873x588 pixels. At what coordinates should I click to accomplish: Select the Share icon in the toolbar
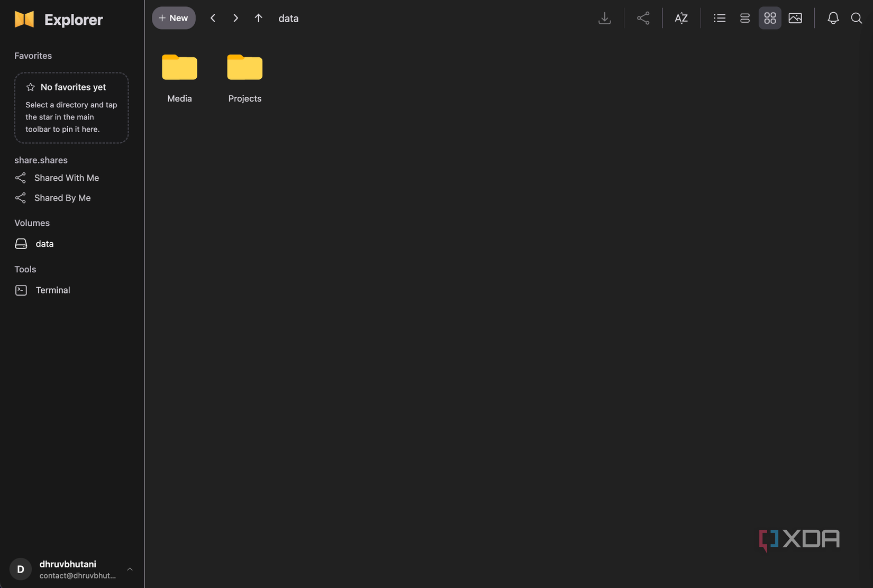coord(643,17)
